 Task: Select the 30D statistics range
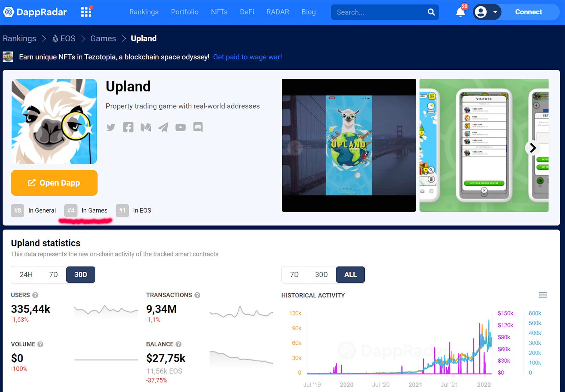[81, 275]
